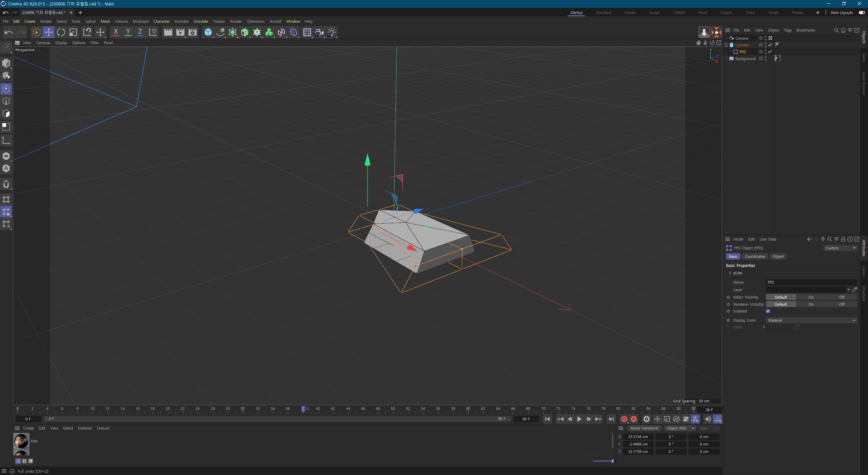Switch to Model mode in left sidebar
Viewport: 868px width, 475px height.
pos(6,63)
